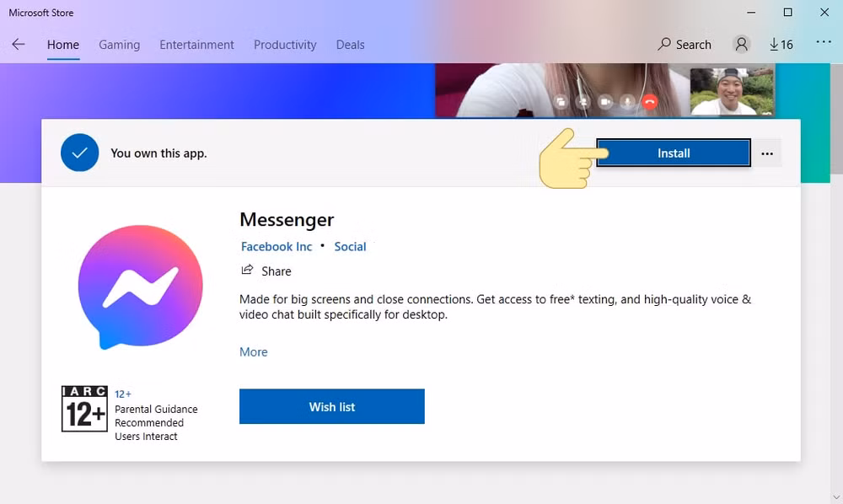Click the IARC 12+ rating badge
Viewport: 843px width, 504px height.
click(x=84, y=409)
